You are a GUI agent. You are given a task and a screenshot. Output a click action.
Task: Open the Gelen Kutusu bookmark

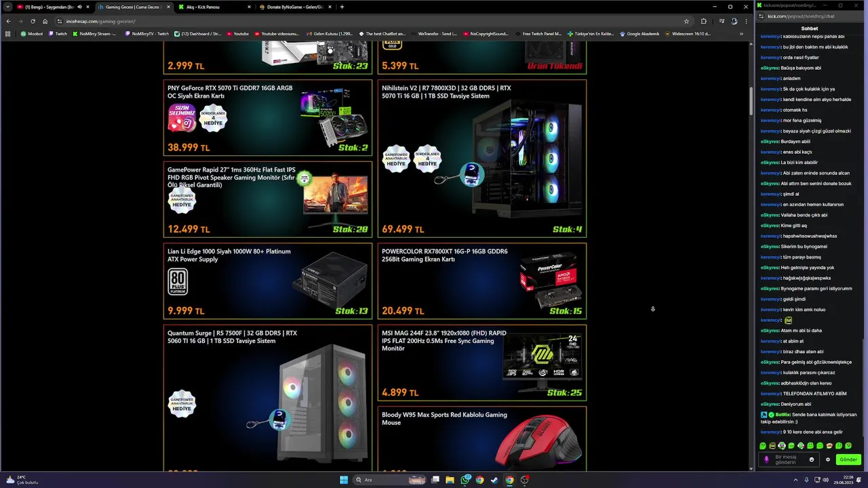[329, 33]
